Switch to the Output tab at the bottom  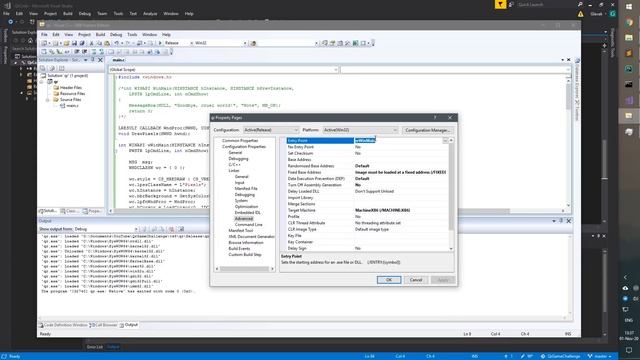(129, 325)
